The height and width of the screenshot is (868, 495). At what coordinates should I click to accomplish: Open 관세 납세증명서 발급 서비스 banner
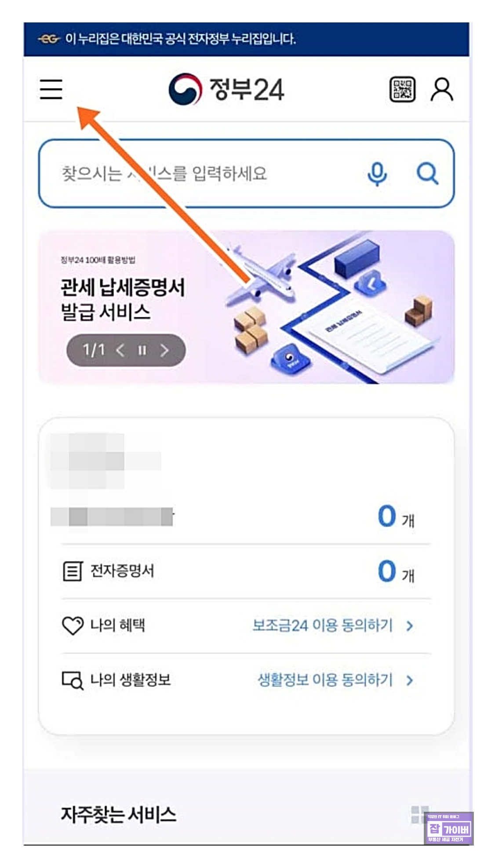pyautogui.click(x=247, y=307)
